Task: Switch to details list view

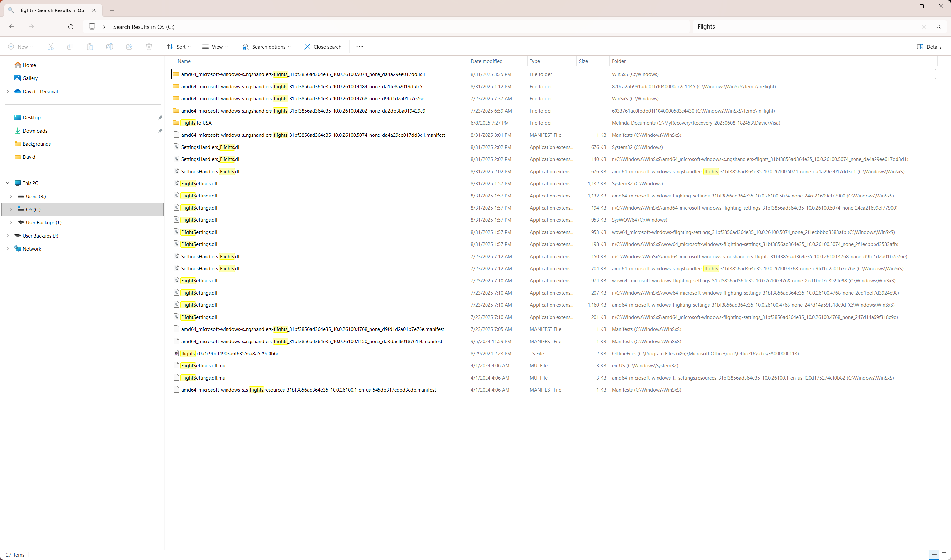Action: point(934,555)
